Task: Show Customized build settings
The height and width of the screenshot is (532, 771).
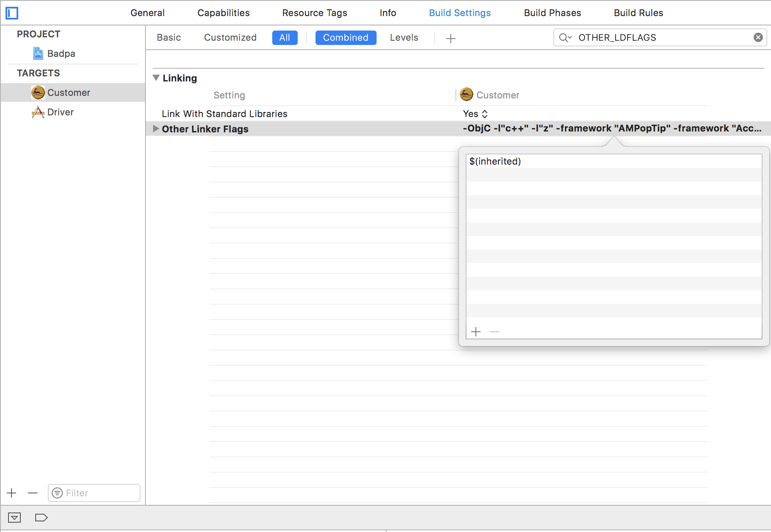Action: coord(230,37)
